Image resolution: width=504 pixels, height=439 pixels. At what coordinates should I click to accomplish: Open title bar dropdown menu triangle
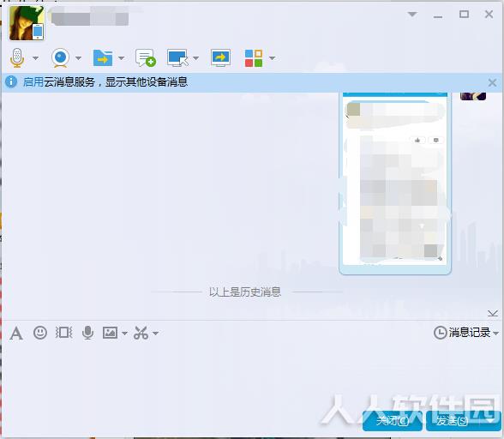pyautogui.click(x=412, y=15)
